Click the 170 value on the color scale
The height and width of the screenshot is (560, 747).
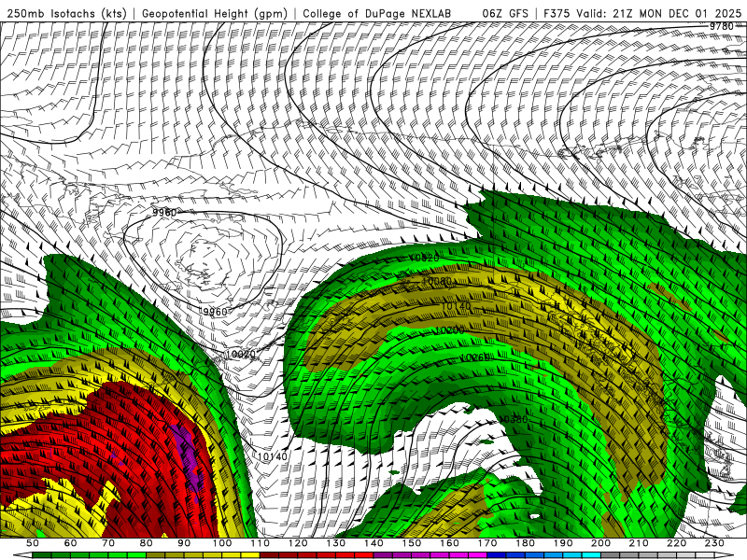point(486,543)
